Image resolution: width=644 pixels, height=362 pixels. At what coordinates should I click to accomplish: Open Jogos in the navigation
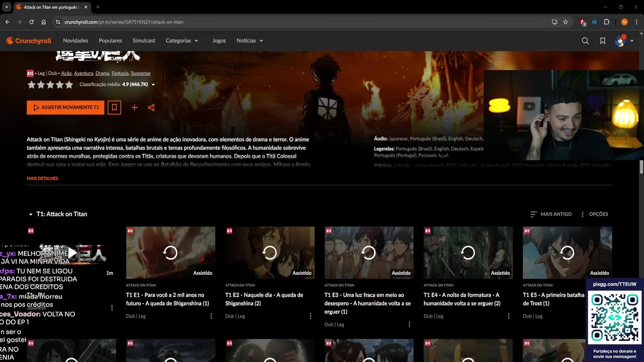coord(219,41)
